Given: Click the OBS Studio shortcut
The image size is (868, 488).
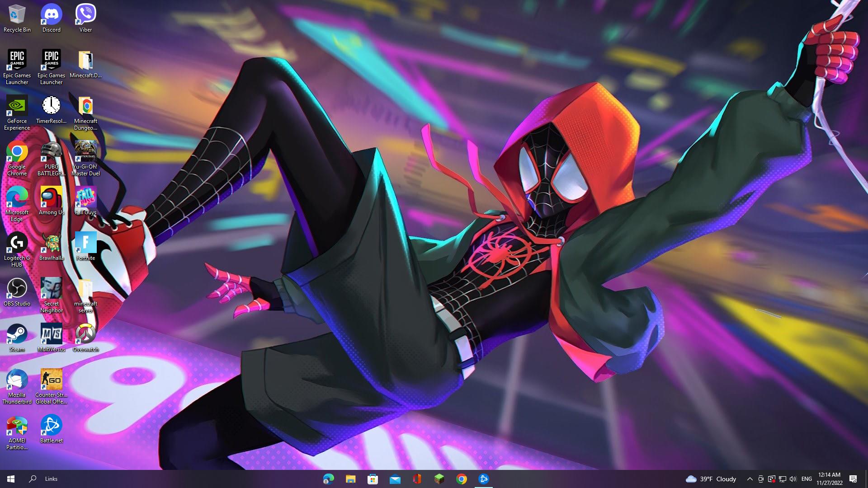Looking at the screenshot, I should (17, 290).
